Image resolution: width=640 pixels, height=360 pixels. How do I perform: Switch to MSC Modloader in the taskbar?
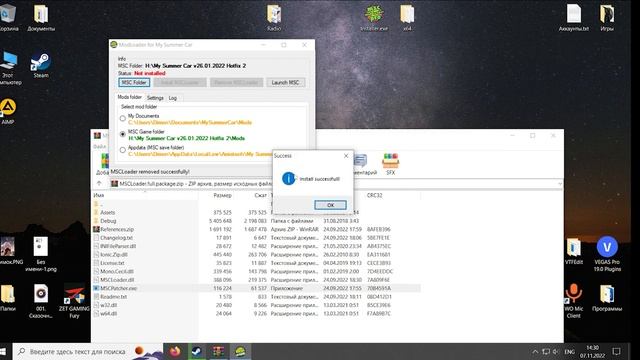click(x=240, y=351)
